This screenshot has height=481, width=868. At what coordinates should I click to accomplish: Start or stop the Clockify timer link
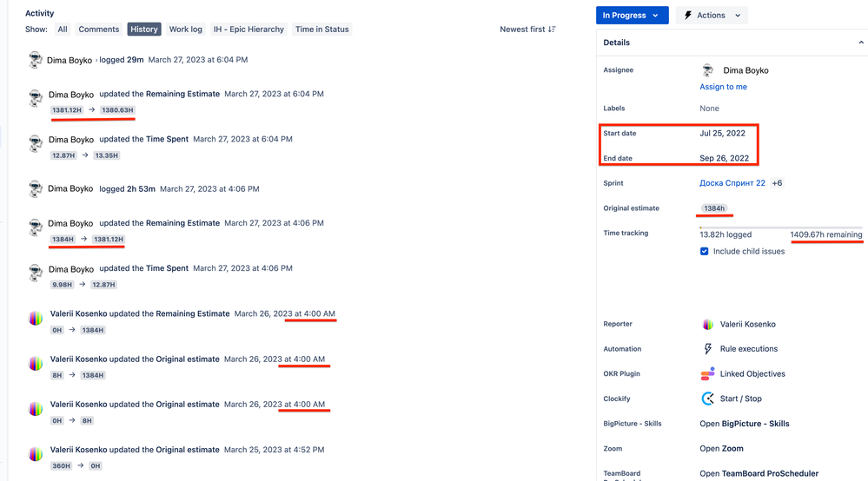point(740,399)
